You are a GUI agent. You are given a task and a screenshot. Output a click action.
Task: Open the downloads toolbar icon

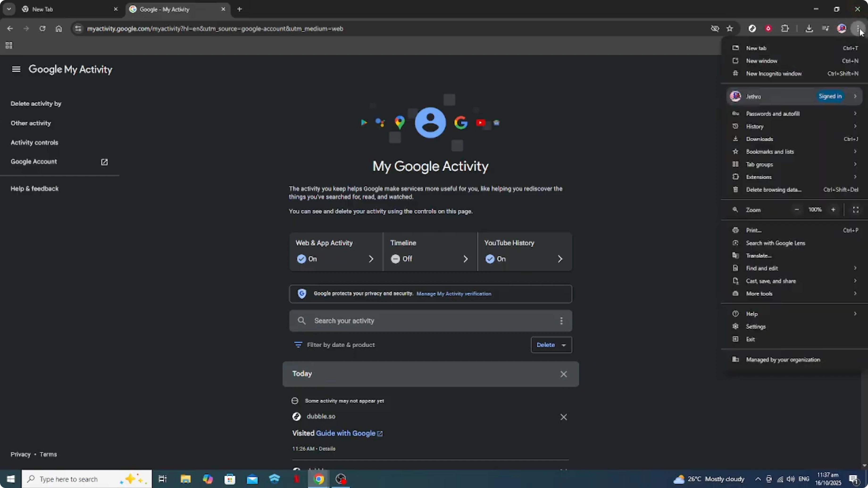(809, 29)
